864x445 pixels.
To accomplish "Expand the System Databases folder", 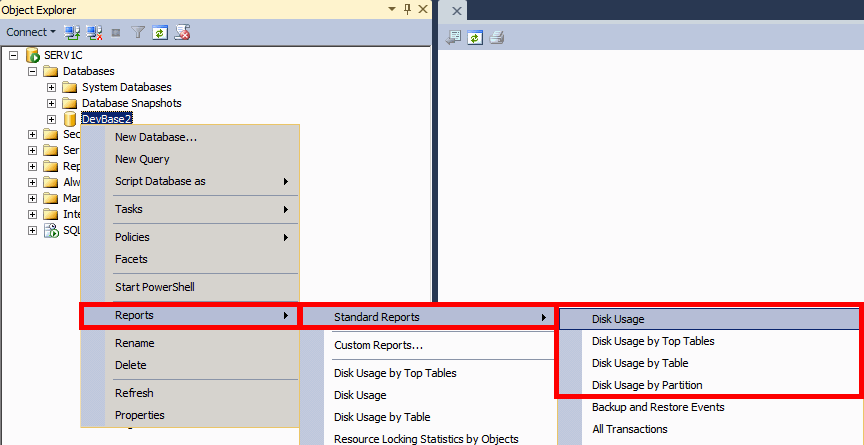I will pyautogui.click(x=52, y=87).
